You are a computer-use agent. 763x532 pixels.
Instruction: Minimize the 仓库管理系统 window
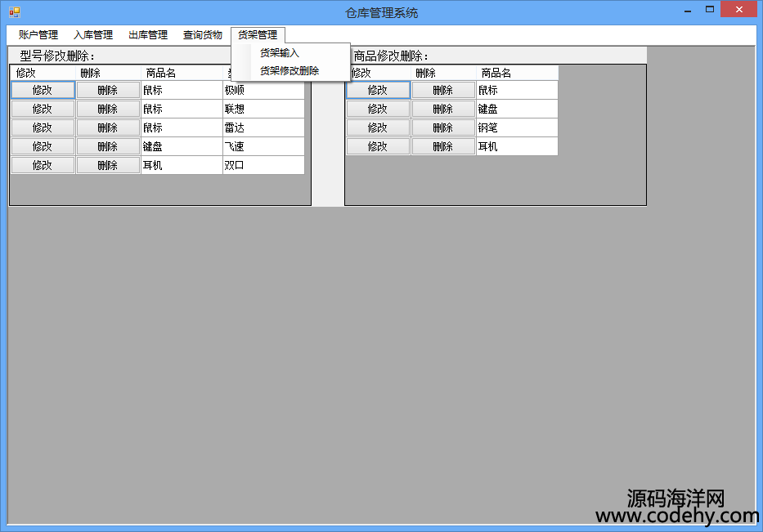(x=688, y=10)
